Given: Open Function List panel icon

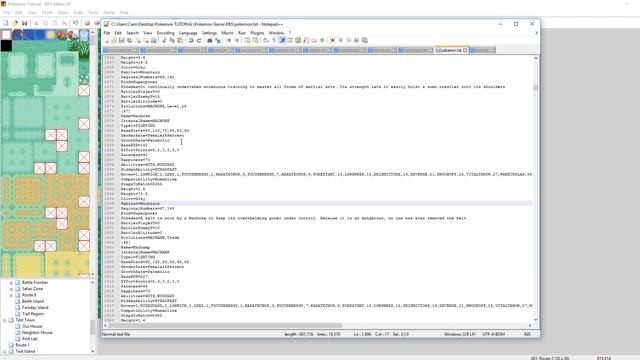Looking at the screenshot, I should coord(306,40).
